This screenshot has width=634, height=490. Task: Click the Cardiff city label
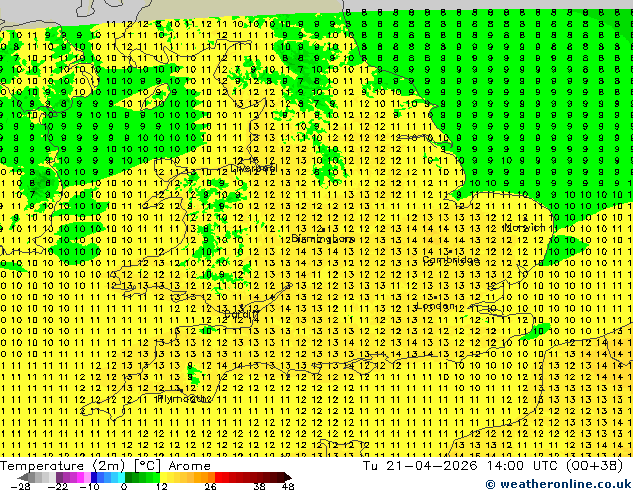coord(241,314)
